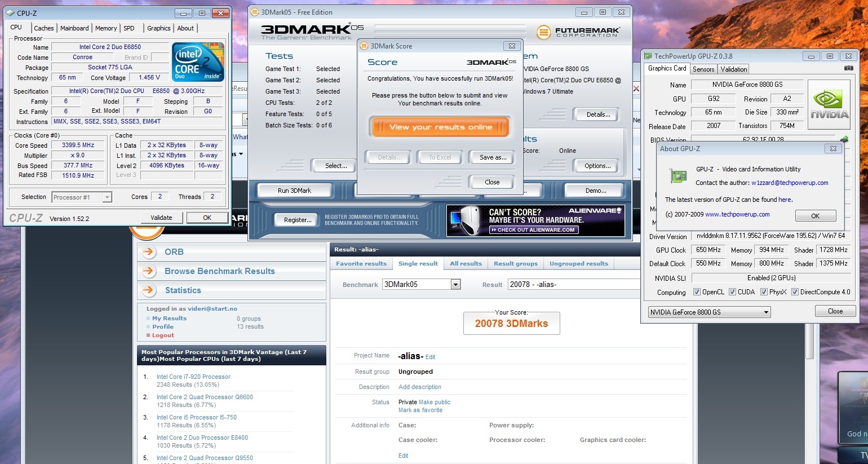Click Run 3DMark button
The height and width of the screenshot is (464, 868).
[294, 191]
